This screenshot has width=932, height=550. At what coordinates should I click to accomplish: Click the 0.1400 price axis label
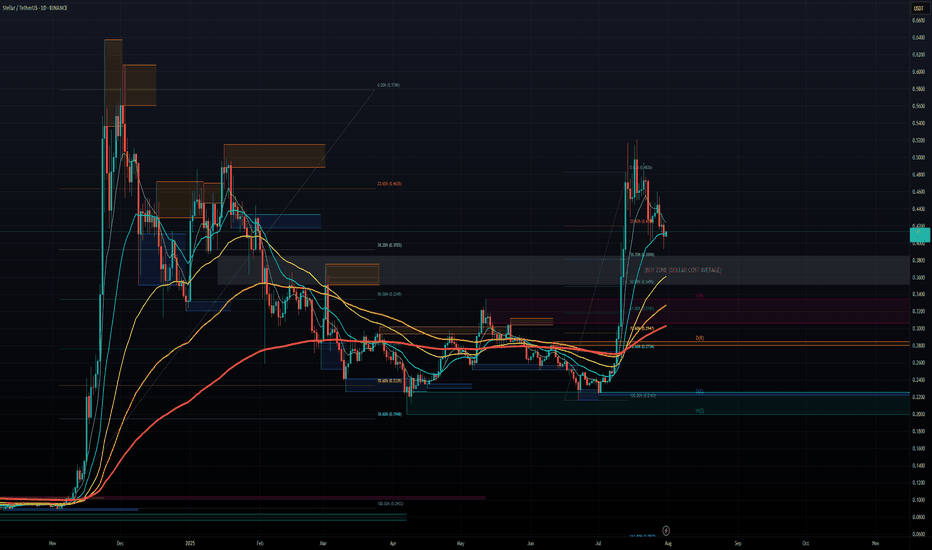coord(918,466)
